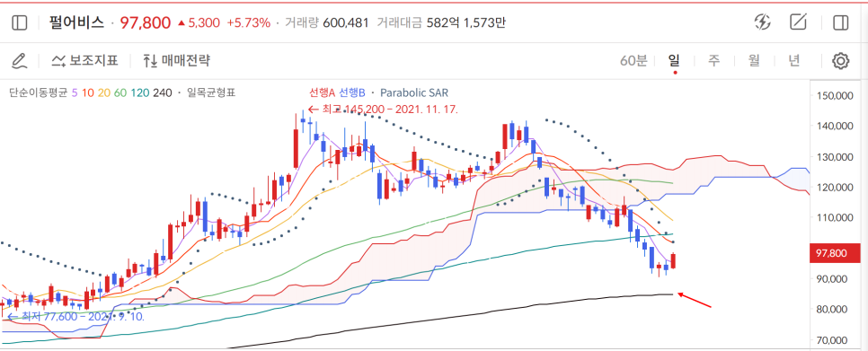This screenshot has height=351, width=868.
Task: Click the 110,000 price axis label
Action: (836, 218)
